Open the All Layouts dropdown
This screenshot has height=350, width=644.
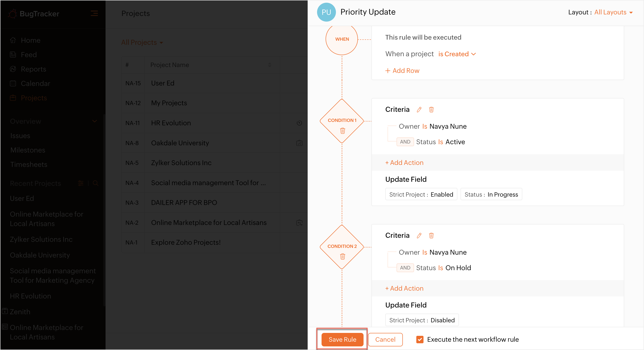(613, 12)
